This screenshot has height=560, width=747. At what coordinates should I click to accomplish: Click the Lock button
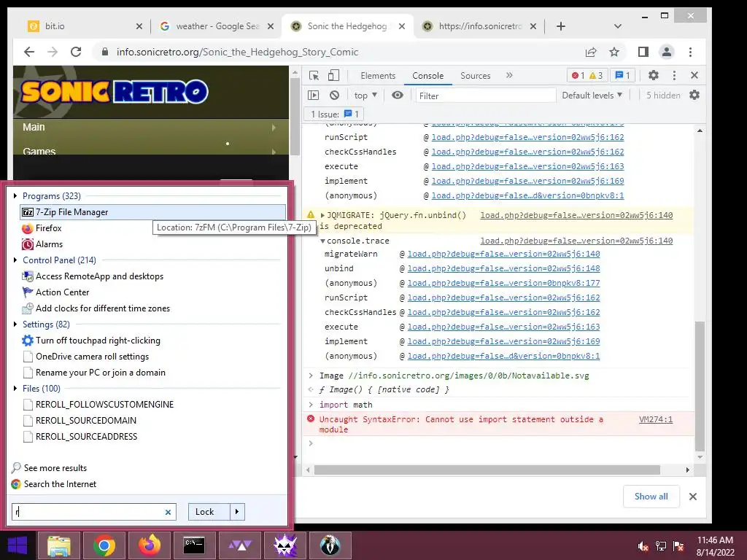(209, 512)
